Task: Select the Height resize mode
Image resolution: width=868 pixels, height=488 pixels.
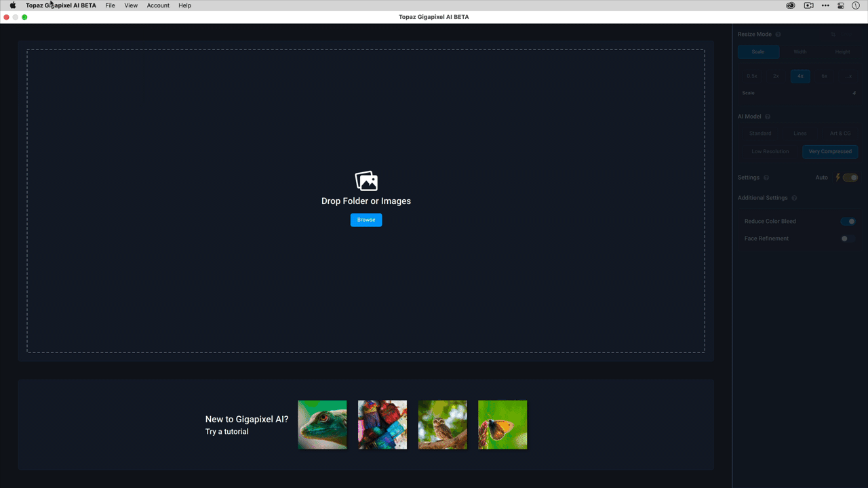Action: [842, 52]
